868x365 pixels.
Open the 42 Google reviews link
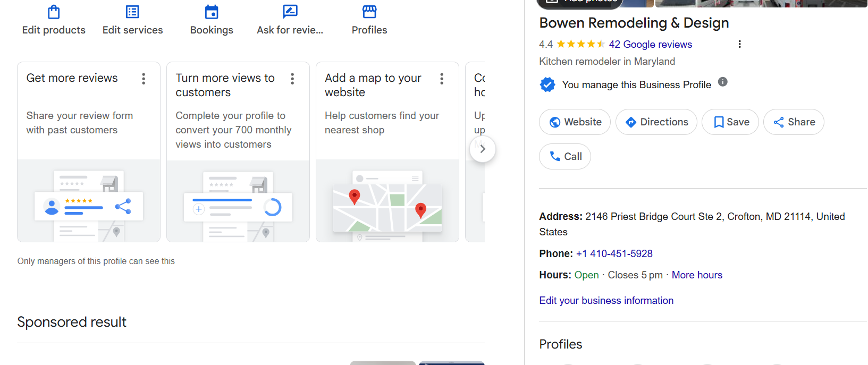(x=650, y=45)
